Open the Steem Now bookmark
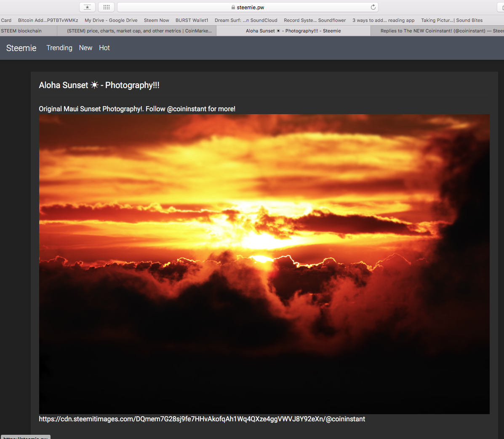Screen dimensions: 504x439 (x=156, y=20)
